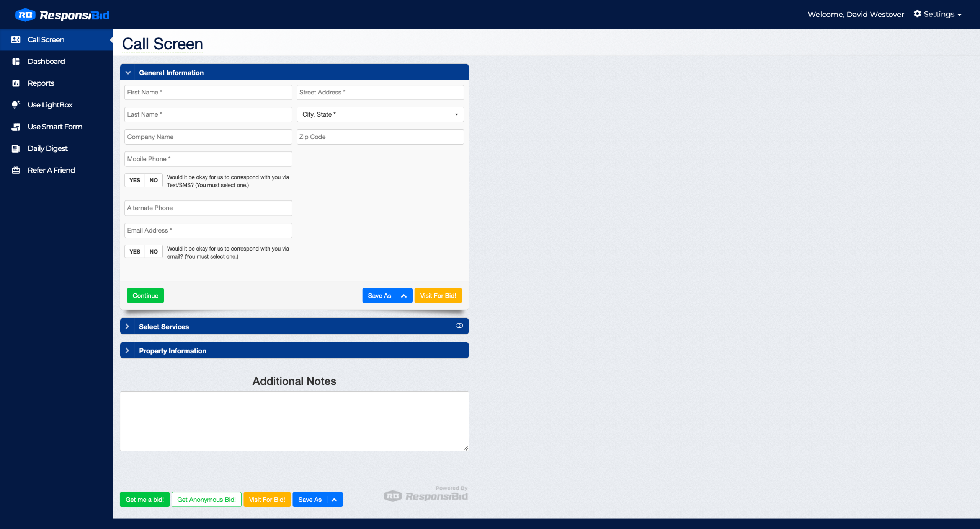Viewport: 980px width, 529px height.
Task: Open the Settings menu
Action: 937,14
